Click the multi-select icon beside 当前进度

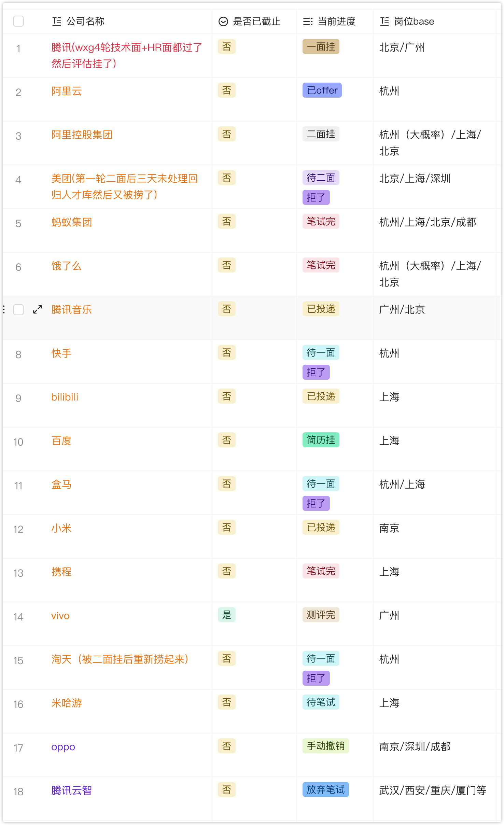pyautogui.click(x=308, y=22)
